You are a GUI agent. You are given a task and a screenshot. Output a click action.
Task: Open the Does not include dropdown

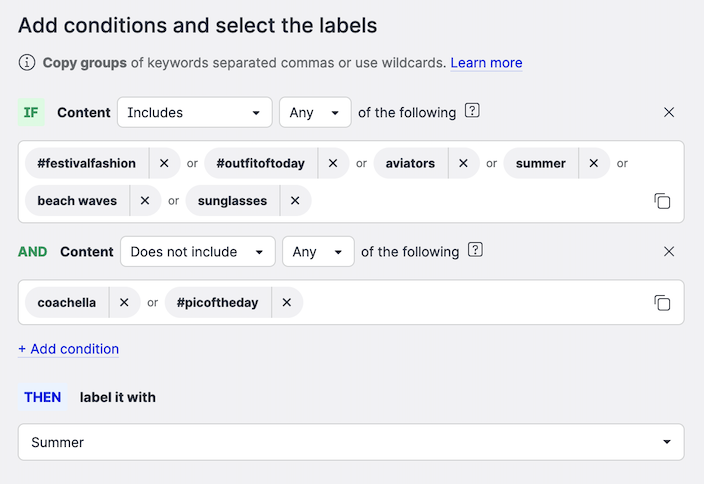[197, 251]
